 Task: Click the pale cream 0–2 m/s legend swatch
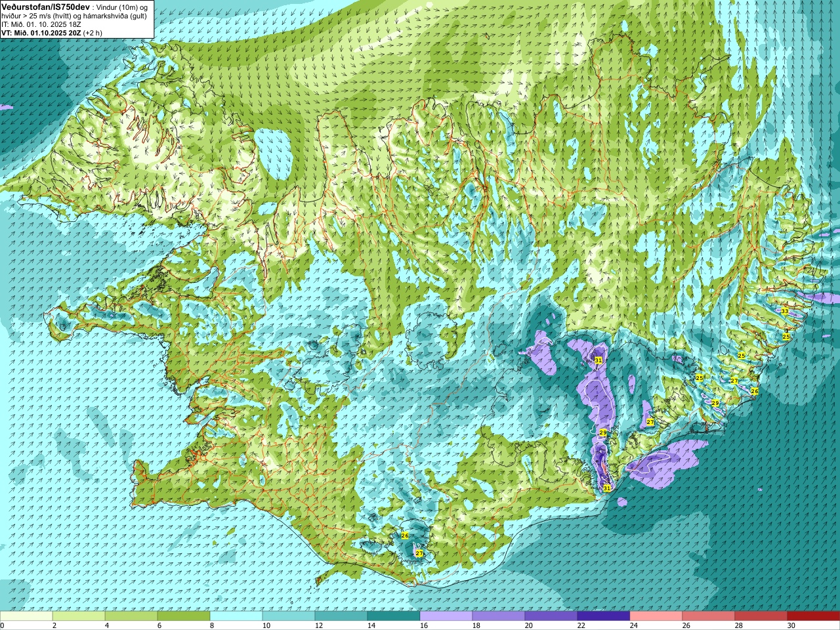click(x=26, y=616)
